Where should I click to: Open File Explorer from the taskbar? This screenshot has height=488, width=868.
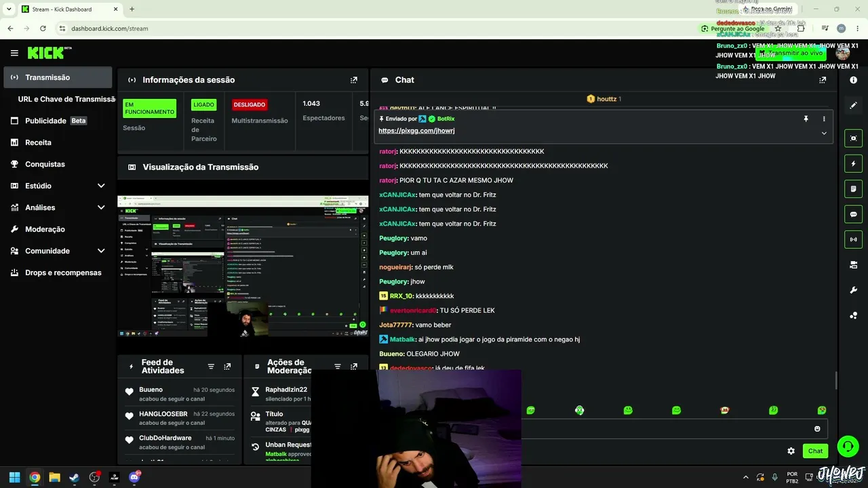click(x=54, y=477)
